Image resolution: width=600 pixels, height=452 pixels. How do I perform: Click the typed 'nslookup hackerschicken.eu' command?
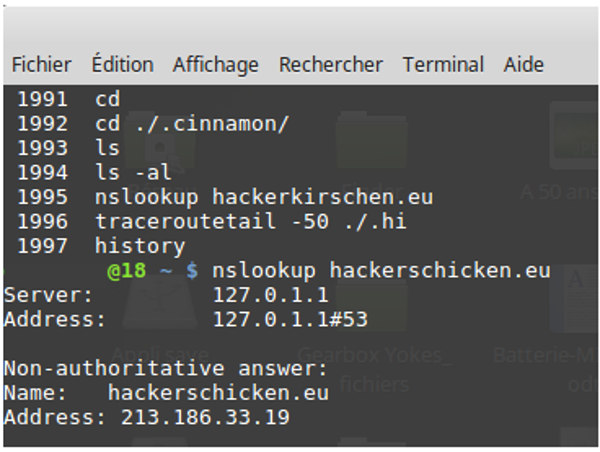(x=381, y=271)
